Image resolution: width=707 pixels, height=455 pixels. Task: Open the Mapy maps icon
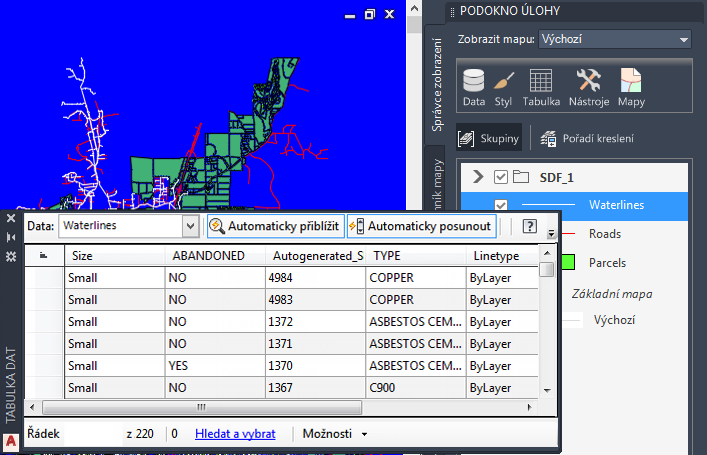coord(631,87)
